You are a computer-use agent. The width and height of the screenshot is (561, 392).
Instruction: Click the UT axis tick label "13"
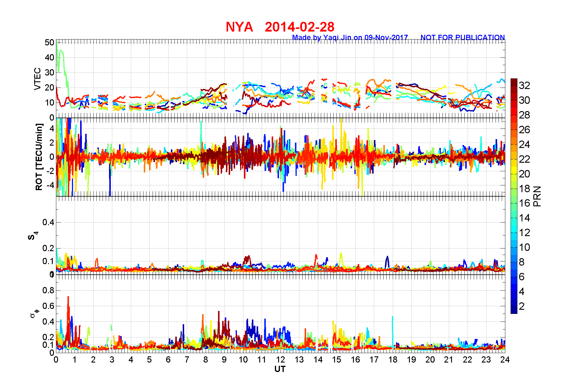click(299, 360)
